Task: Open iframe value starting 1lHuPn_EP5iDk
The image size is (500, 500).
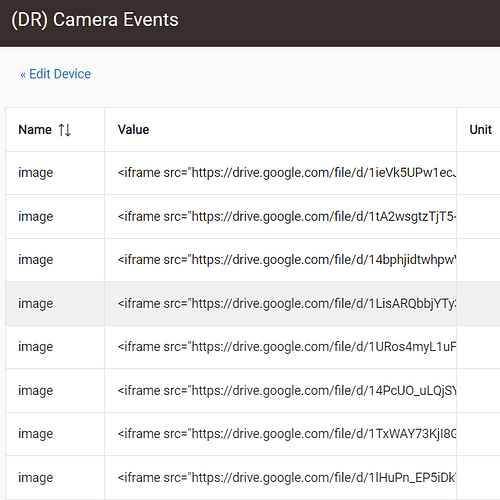Action: click(287, 477)
